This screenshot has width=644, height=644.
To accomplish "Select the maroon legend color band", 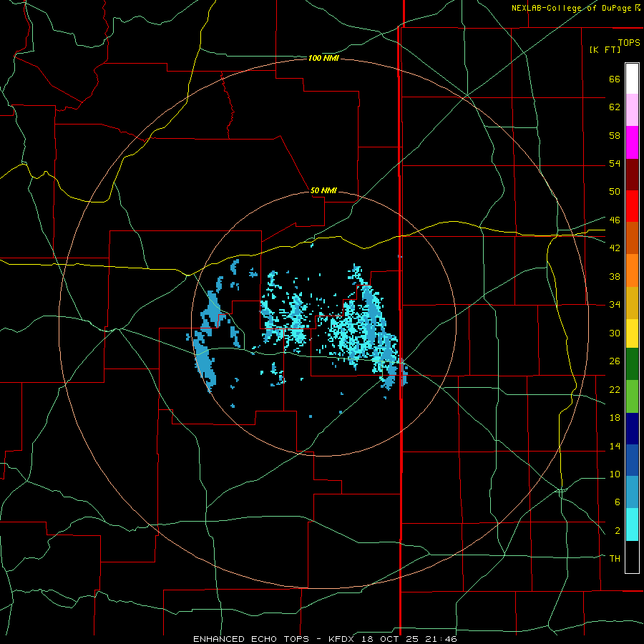I will [x=632, y=174].
